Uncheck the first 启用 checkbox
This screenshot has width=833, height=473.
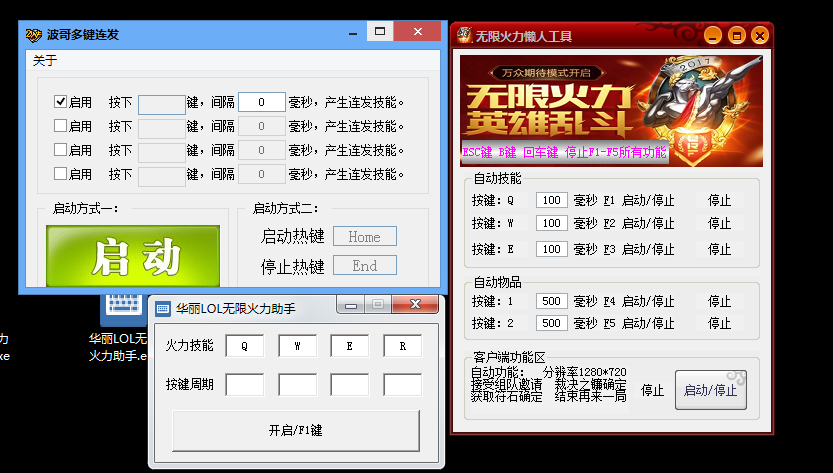tap(60, 101)
